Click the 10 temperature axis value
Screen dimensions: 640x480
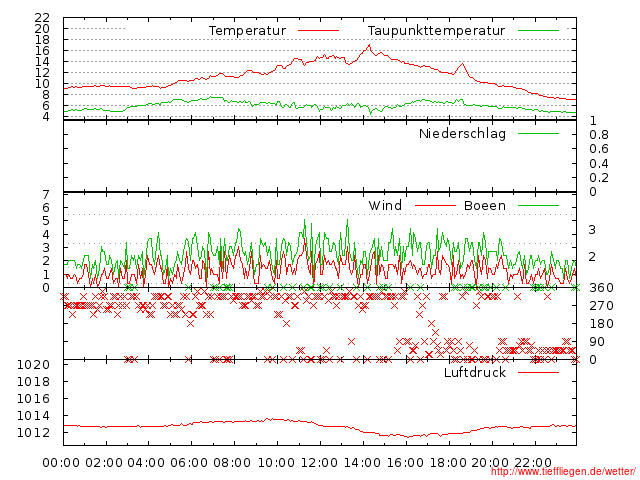42,84
